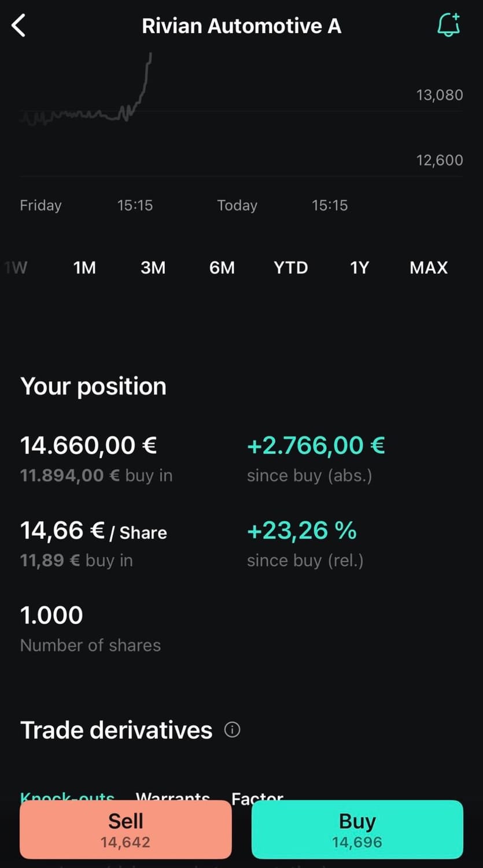The width and height of the screenshot is (483, 868).
Task: Tap the price chart line spike
Action: [143, 81]
